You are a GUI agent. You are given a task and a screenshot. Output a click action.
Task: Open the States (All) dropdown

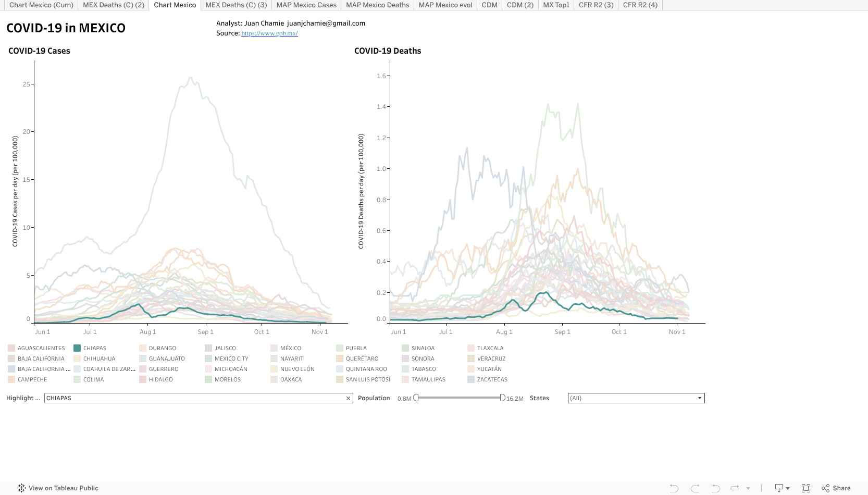coord(700,398)
